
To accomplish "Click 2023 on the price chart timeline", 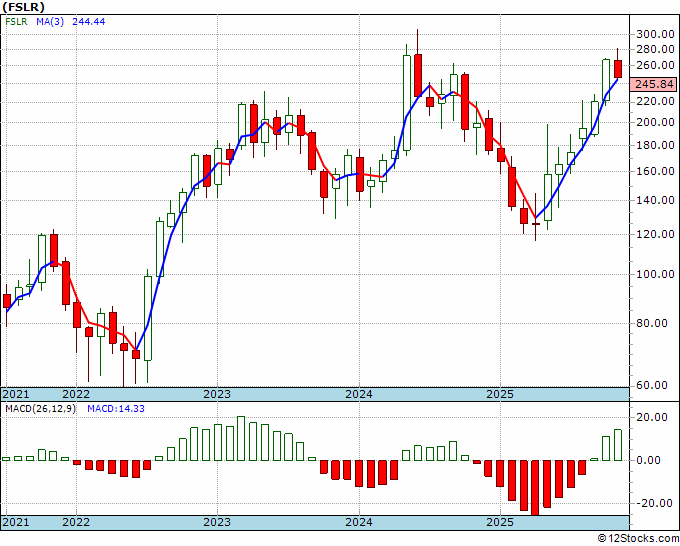I will coord(217,394).
